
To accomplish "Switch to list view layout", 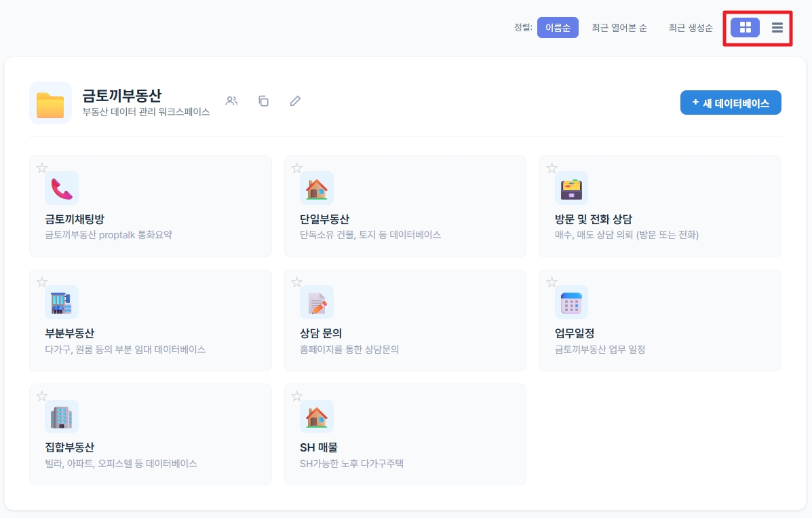I will 777,27.
